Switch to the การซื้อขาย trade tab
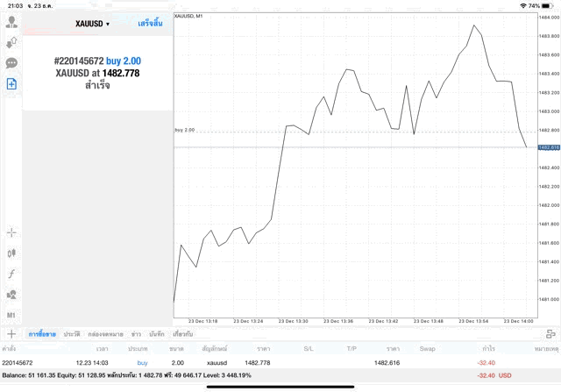561x392 pixels. pyautogui.click(x=42, y=334)
